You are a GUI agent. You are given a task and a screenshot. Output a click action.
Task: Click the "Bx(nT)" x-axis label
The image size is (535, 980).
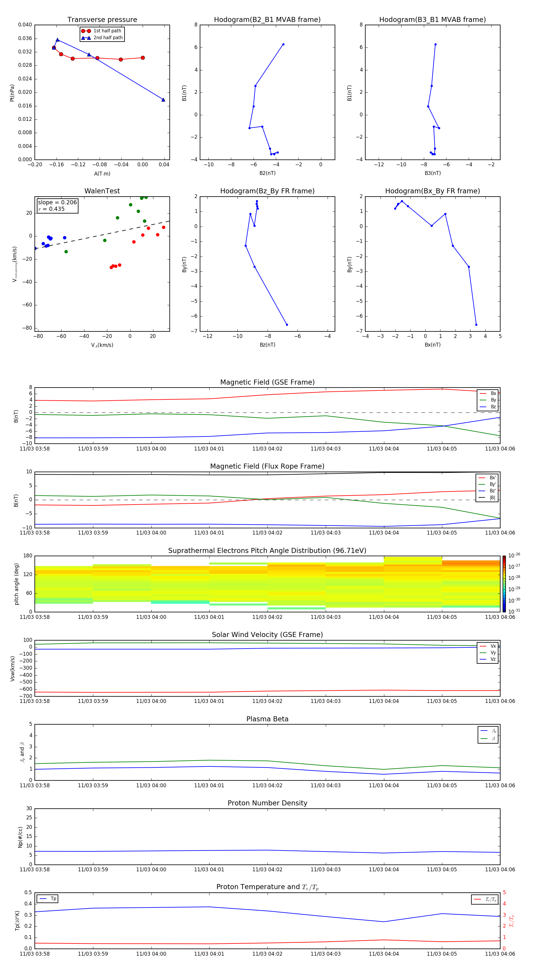(x=432, y=345)
